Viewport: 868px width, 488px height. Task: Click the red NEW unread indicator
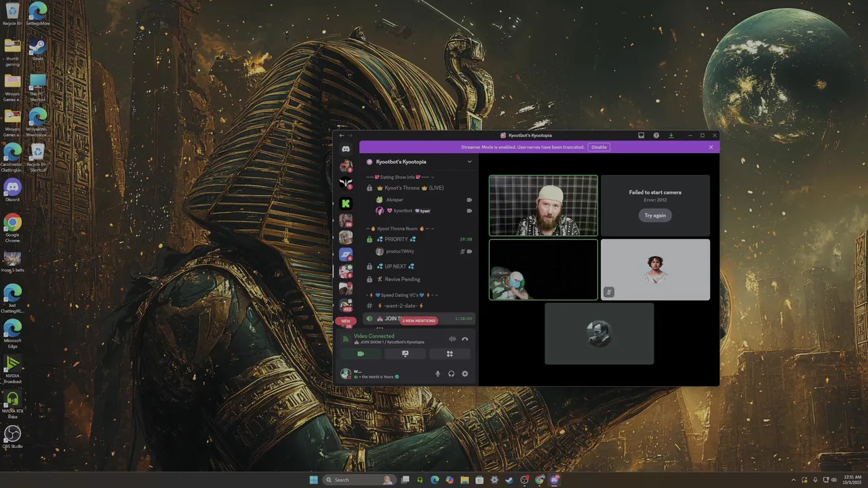346,321
